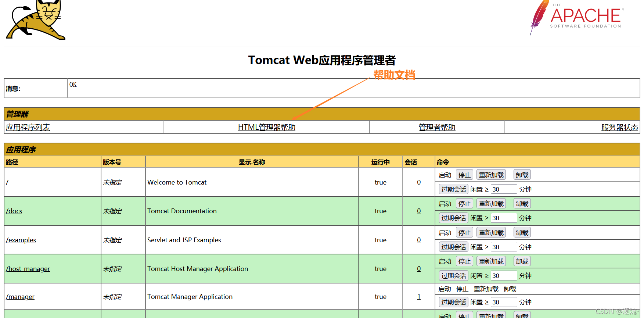Open session count link for /docs
This screenshot has height=318, width=644.
point(419,211)
